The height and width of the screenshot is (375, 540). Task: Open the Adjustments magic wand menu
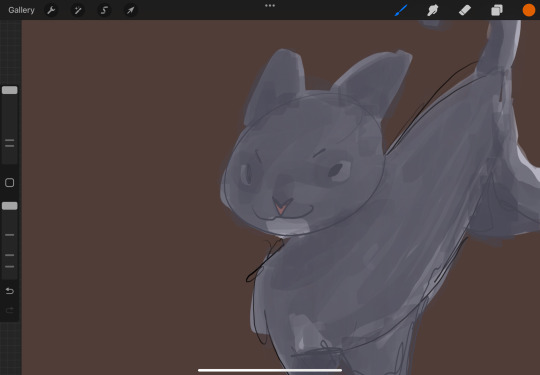pyautogui.click(x=77, y=10)
